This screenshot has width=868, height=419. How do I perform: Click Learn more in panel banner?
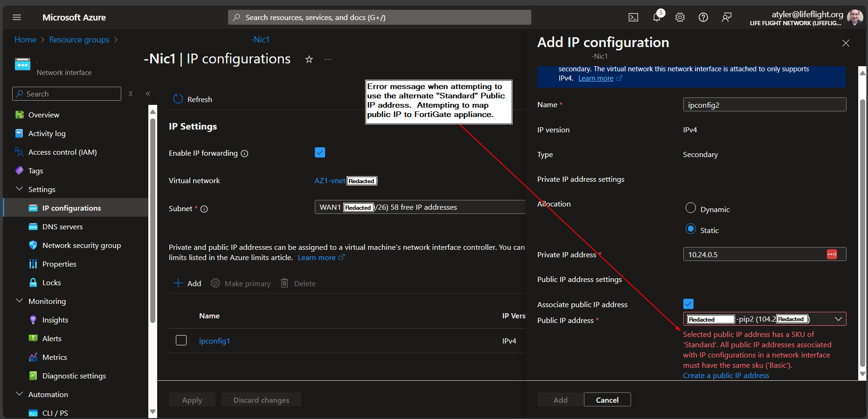[x=600, y=78]
